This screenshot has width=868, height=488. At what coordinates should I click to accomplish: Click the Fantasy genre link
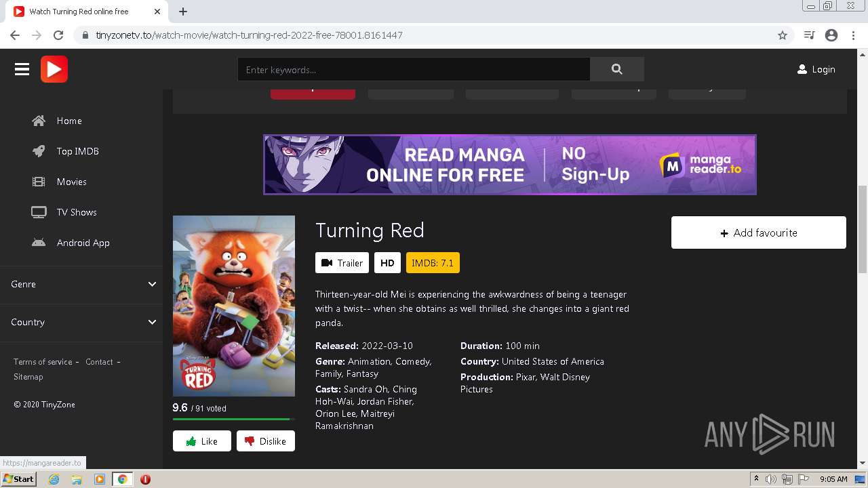[x=362, y=373]
